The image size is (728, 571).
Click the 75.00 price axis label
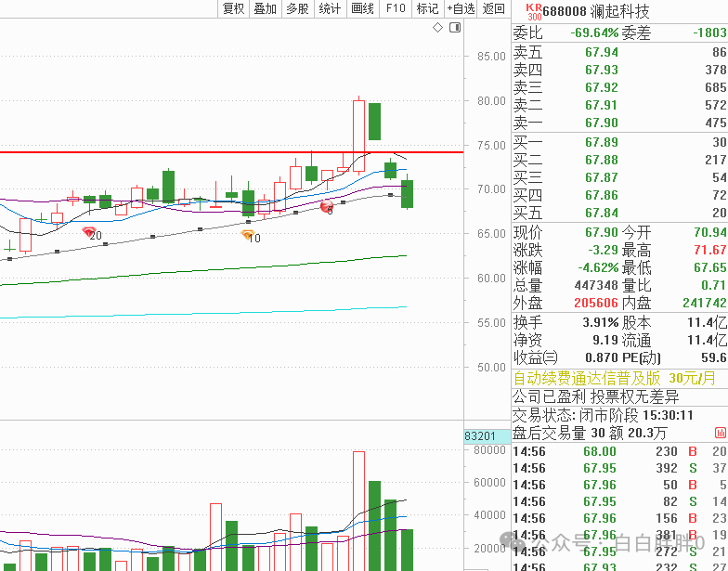click(491, 145)
